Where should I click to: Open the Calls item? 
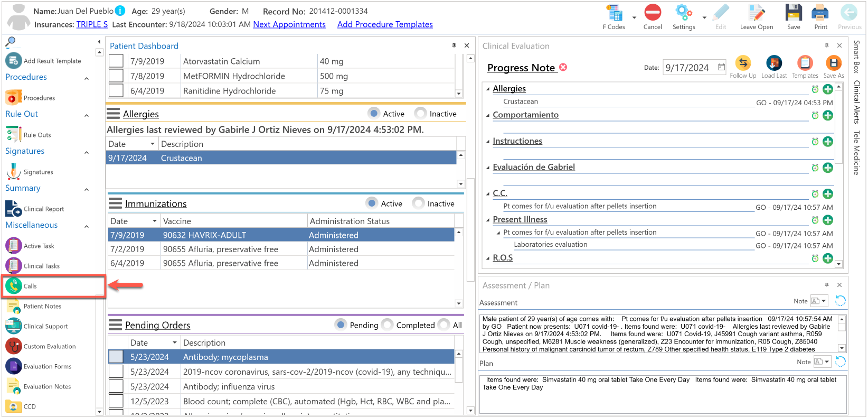pos(21,286)
